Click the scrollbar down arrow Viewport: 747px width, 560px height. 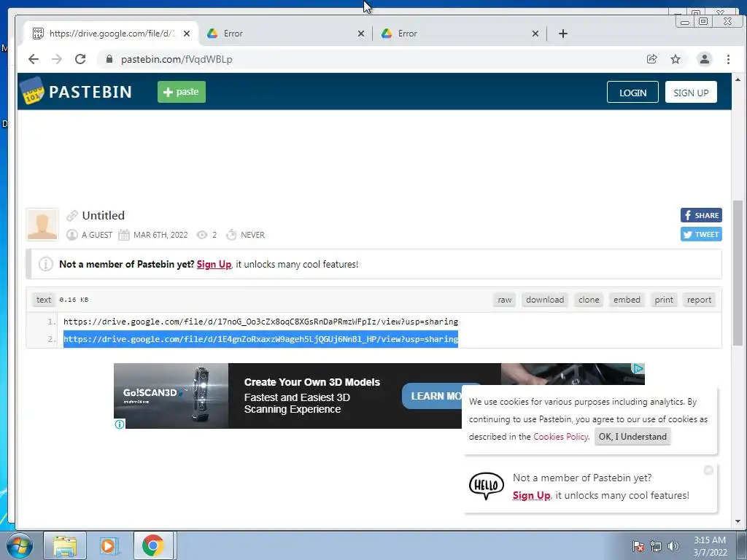click(x=738, y=521)
